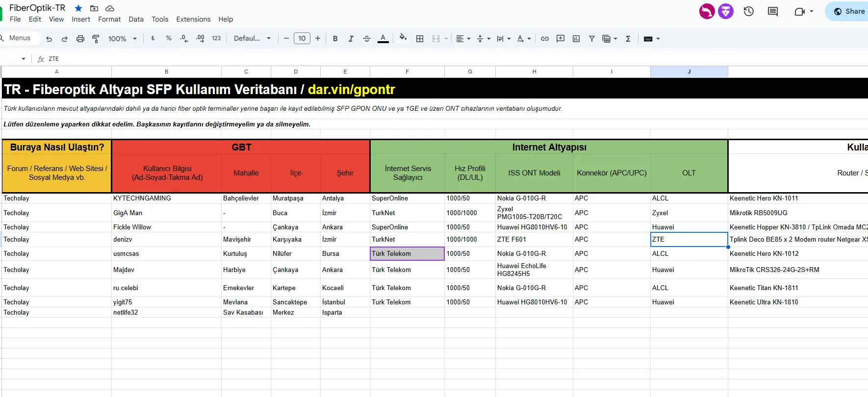Viewport: 868px width, 397px height.
Task: Open the Extensions menu
Action: coord(193,19)
